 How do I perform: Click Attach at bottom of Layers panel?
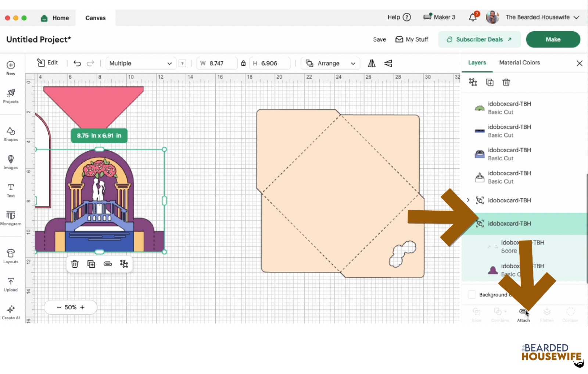coord(523,314)
